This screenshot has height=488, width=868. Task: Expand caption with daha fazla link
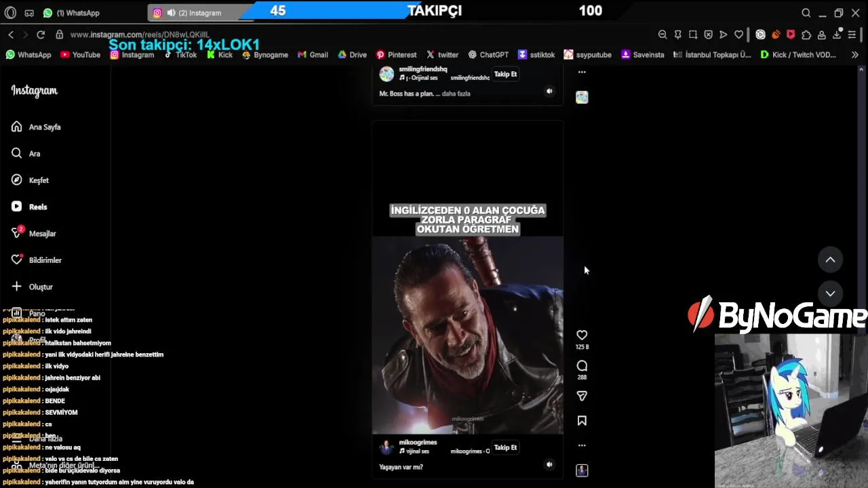pyautogui.click(x=456, y=94)
